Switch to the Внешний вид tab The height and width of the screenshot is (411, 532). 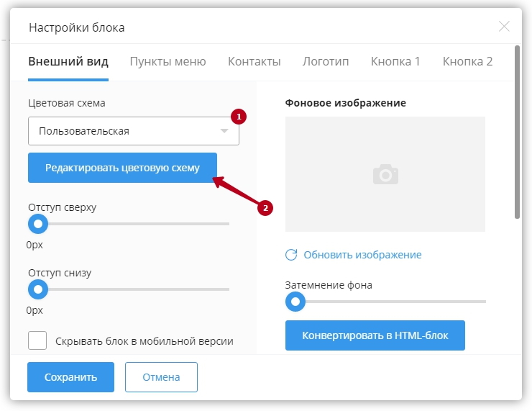click(x=68, y=61)
